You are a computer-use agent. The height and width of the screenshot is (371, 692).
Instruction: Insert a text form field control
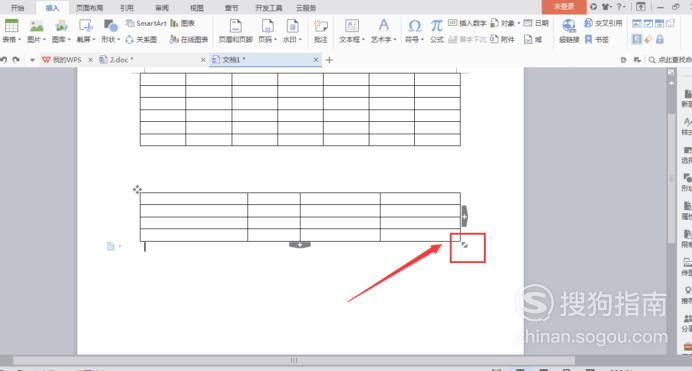pos(637,23)
